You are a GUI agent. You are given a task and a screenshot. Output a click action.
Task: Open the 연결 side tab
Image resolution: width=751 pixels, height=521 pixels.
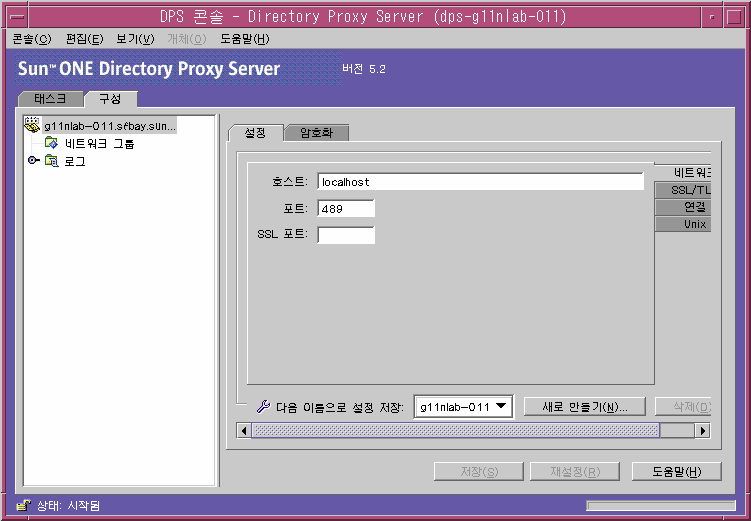tap(683, 207)
